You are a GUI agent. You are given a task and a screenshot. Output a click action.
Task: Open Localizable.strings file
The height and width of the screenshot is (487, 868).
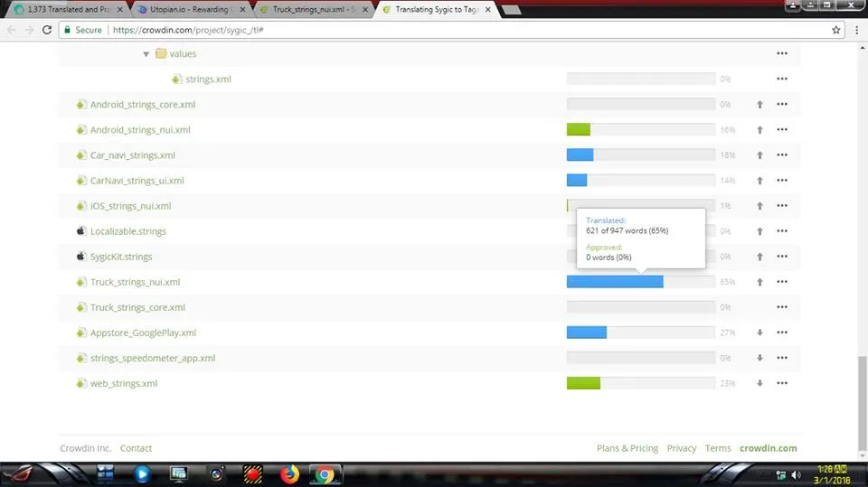[x=128, y=231]
